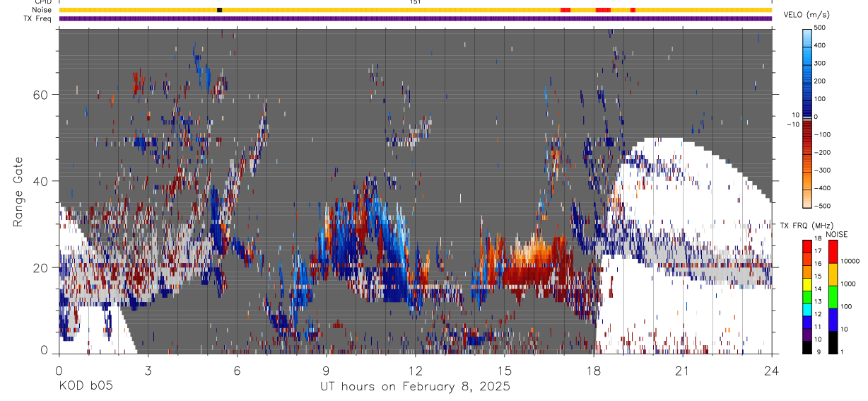Click the x-axis tick label 12
The image size is (868, 401).
click(x=415, y=371)
